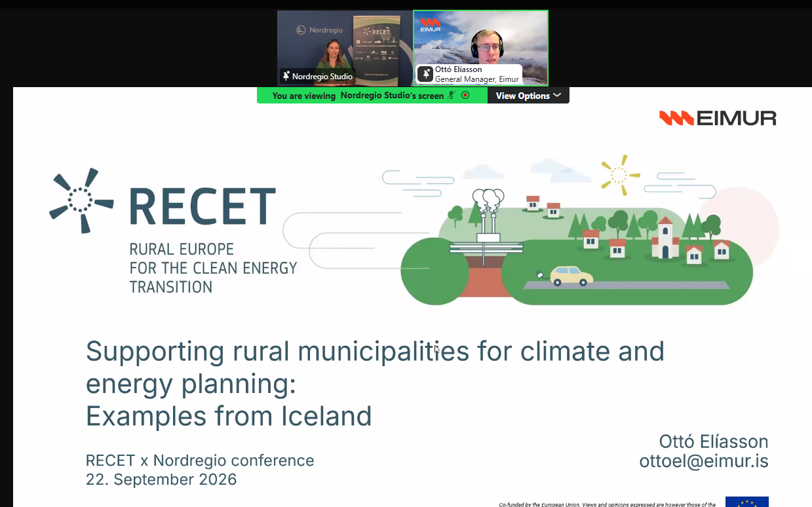Screen dimensions: 812x507
Task: Click the red recording indicator icon
Action: [x=465, y=96]
